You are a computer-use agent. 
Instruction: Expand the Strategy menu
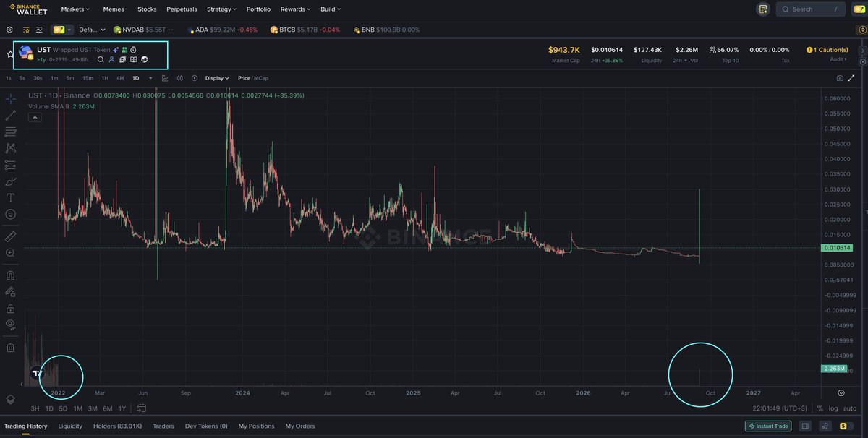pos(221,9)
